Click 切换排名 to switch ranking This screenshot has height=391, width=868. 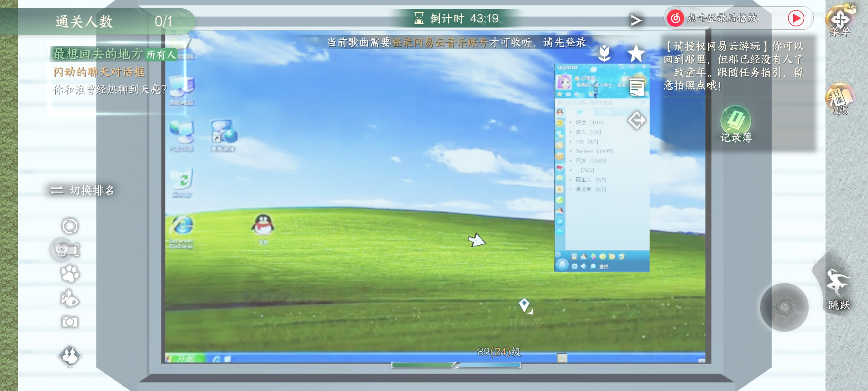click(x=82, y=190)
